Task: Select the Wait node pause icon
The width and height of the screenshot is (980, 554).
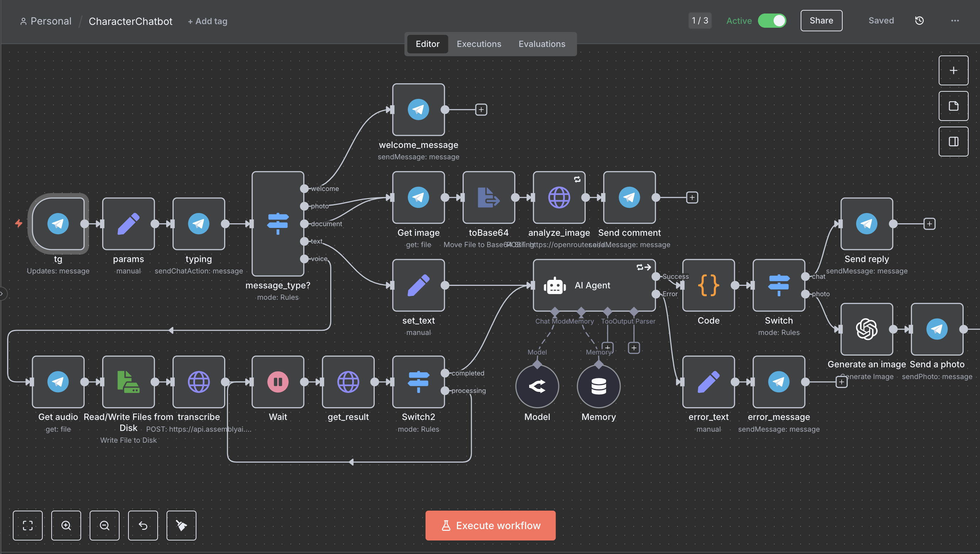Action: 278,382
